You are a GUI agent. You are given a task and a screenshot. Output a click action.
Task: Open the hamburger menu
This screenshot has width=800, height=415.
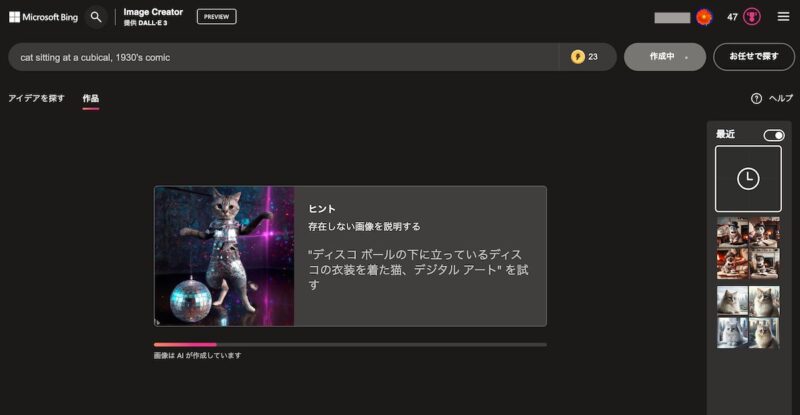point(783,17)
